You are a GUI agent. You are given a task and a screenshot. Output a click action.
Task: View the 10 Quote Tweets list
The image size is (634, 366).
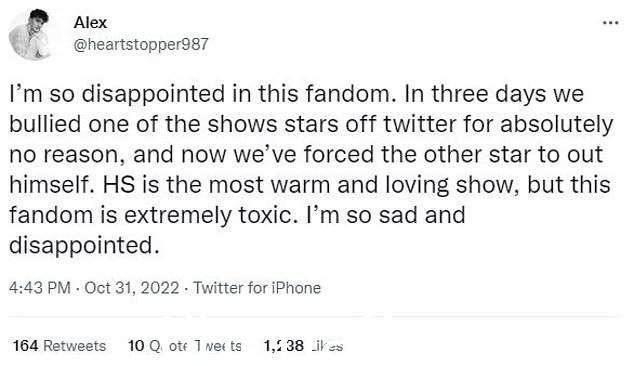tap(184, 346)
